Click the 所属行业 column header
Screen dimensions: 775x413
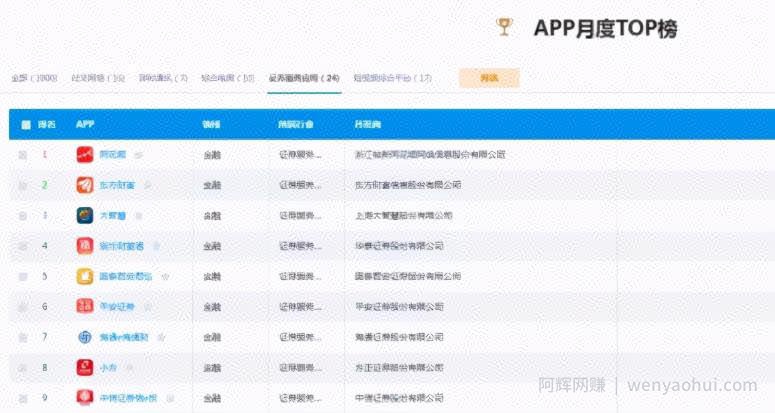(296, 124)
